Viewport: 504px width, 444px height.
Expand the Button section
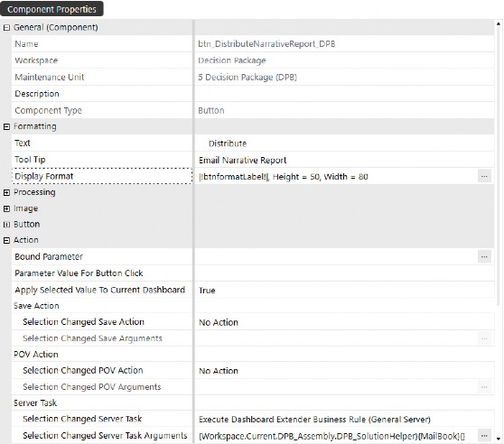coord(6,225)
